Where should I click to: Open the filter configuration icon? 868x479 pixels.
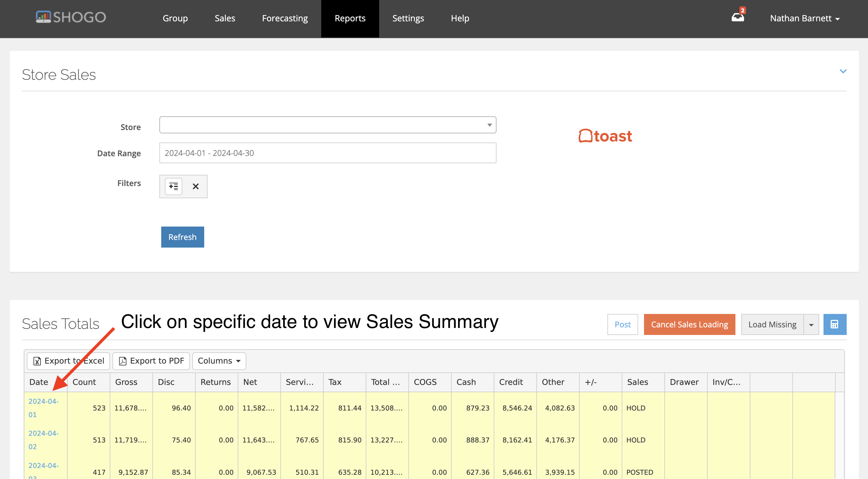[173, 186]
